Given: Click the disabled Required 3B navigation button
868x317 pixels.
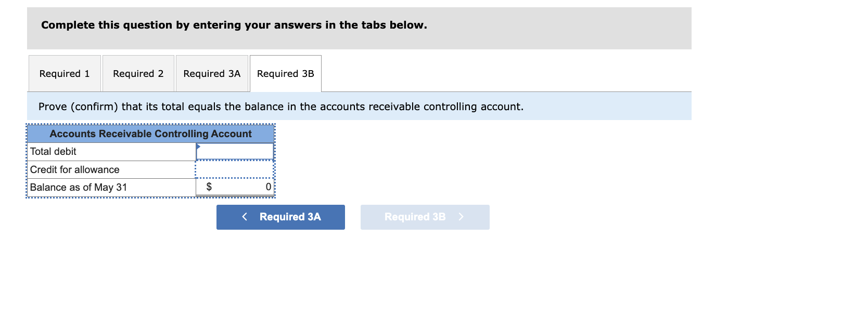Looking at the screenshot, I should tap(424, 217).
